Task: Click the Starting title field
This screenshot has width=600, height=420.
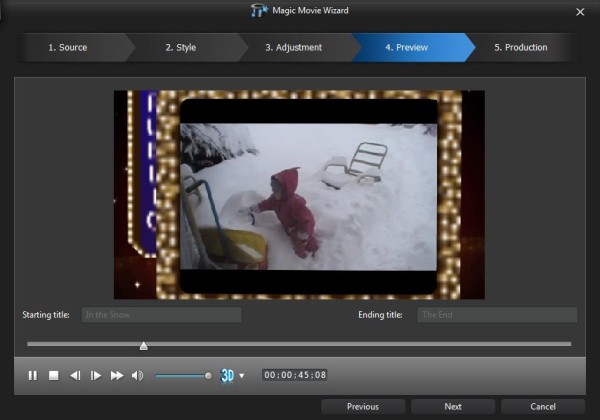Action: point(161,315)
